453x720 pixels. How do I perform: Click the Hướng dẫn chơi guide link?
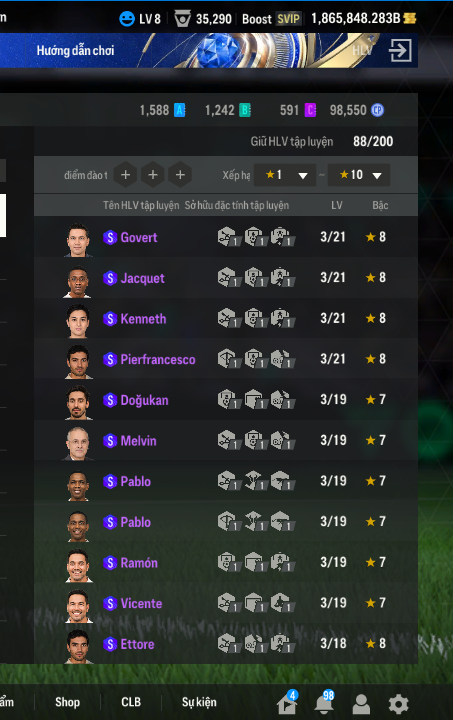(75, 51)
